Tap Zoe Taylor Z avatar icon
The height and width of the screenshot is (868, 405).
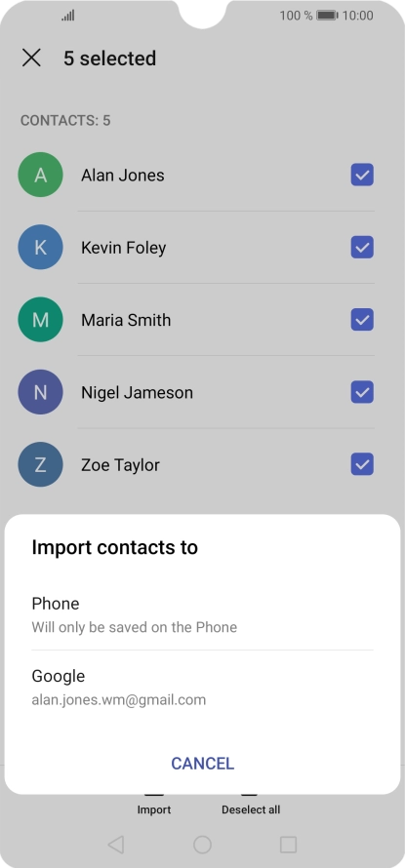pos(40,465)
